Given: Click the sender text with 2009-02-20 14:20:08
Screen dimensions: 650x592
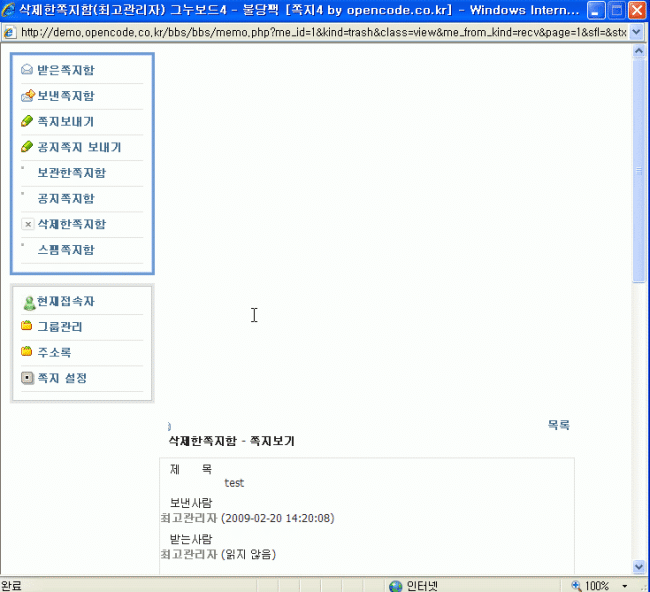Looking at the screenshot, I should click(x=247, y=518).
